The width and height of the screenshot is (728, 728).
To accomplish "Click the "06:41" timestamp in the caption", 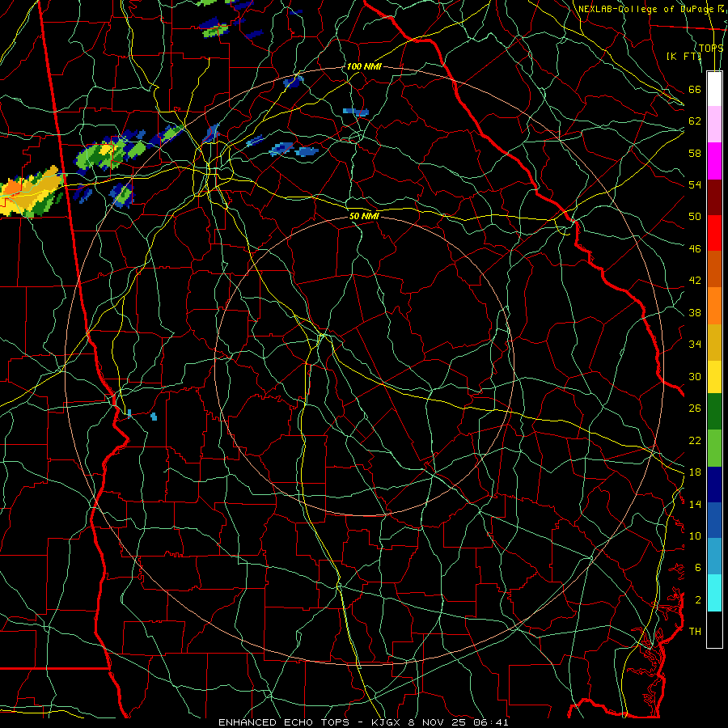I will coord(491,722).
